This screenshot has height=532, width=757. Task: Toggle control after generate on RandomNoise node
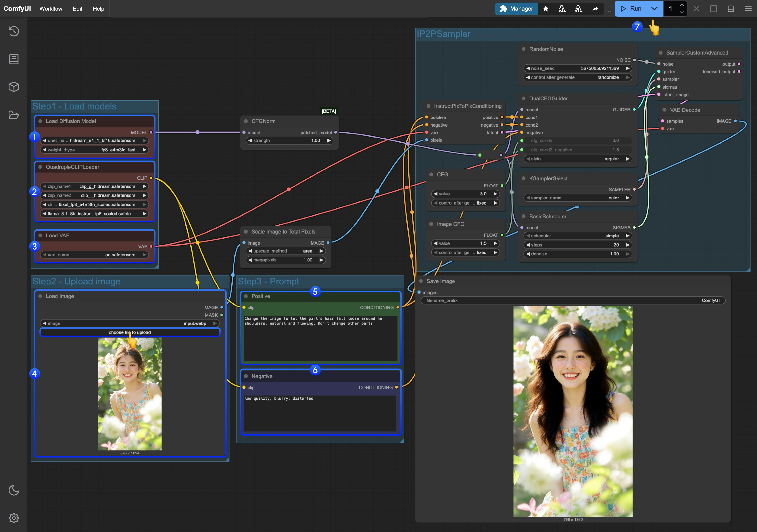point(579,78)
